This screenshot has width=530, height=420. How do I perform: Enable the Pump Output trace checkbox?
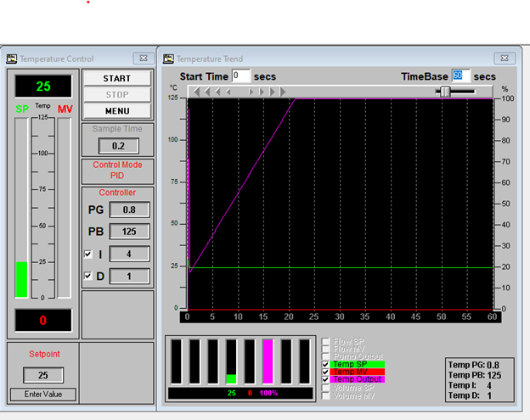pyautogui.click(x=325, y=356)
